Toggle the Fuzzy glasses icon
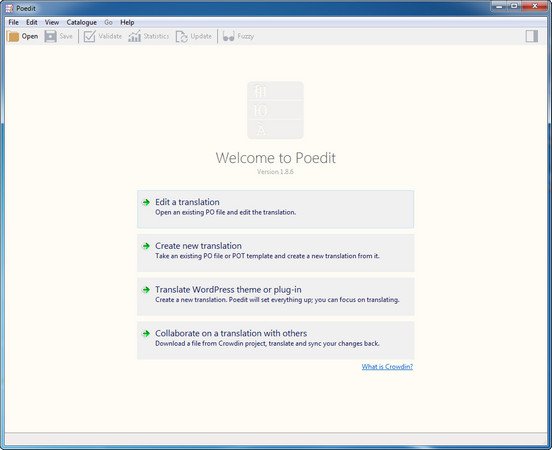The width and height of the screenshot is (552, 450). (228, 36)
